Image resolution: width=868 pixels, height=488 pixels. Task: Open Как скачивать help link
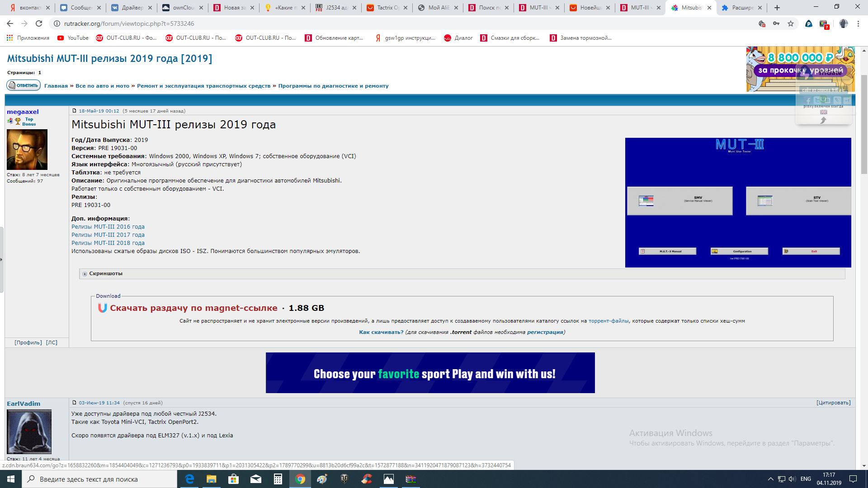381,332
